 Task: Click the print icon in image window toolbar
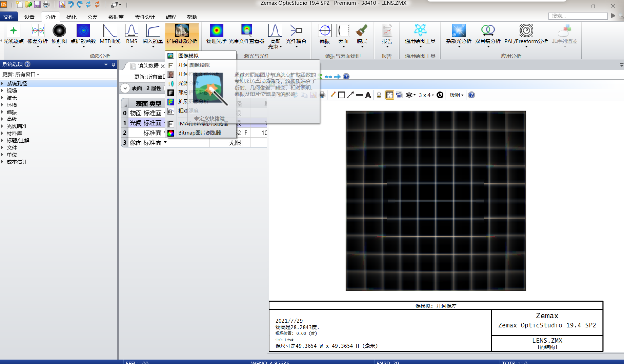322,95
